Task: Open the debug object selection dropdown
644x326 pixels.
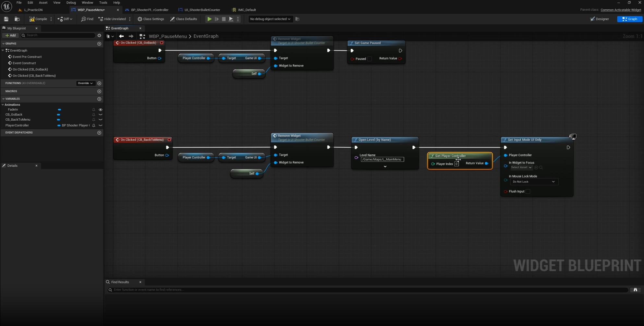Action: (270, 19)
